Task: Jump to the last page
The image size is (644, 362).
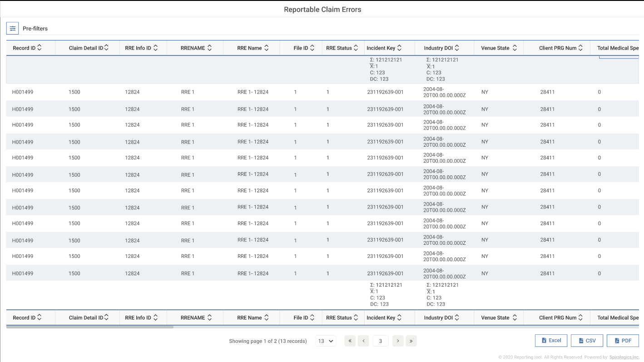Action: tap(411, 341)
